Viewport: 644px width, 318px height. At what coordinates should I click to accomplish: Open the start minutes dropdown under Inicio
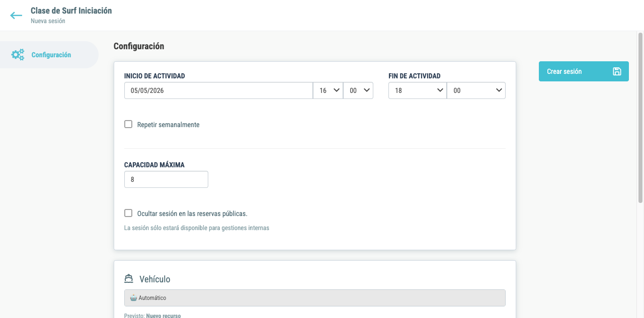pyautogui.click(x=358, y=90)
